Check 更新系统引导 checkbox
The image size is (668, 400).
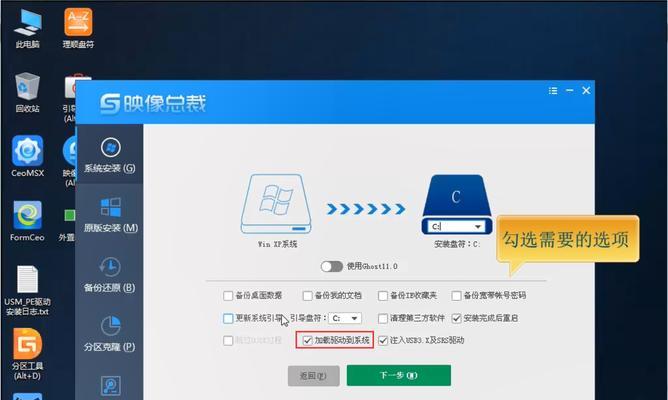pos(228,318)
